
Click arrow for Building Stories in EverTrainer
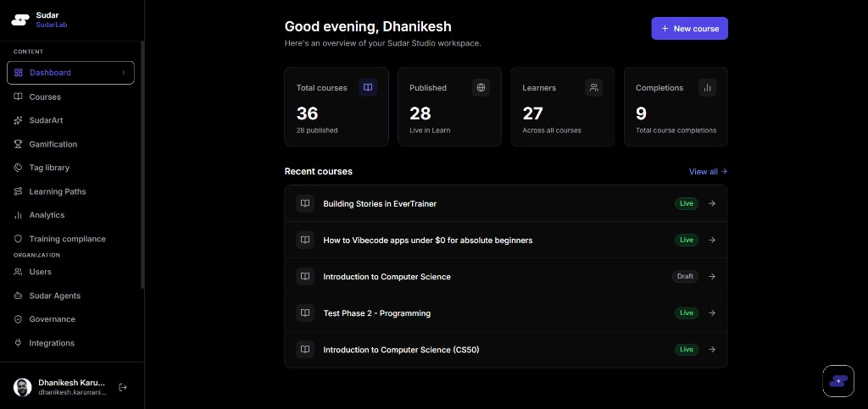(x=712, y=203)
